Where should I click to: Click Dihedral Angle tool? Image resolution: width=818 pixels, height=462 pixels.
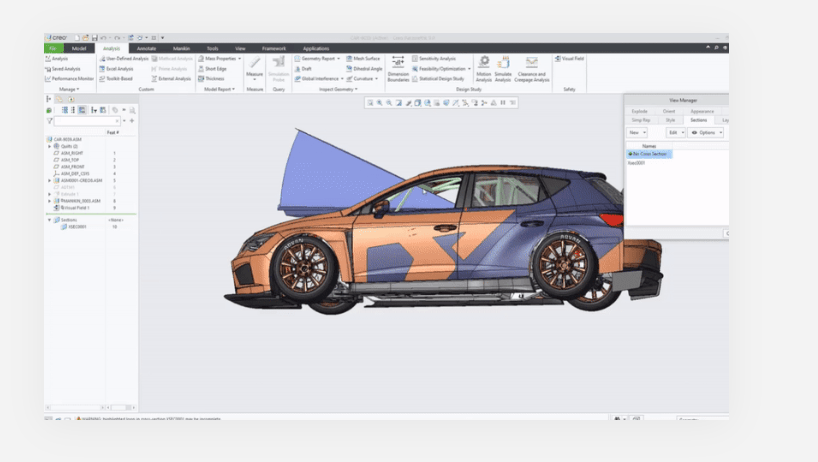[x=364, y=69]
